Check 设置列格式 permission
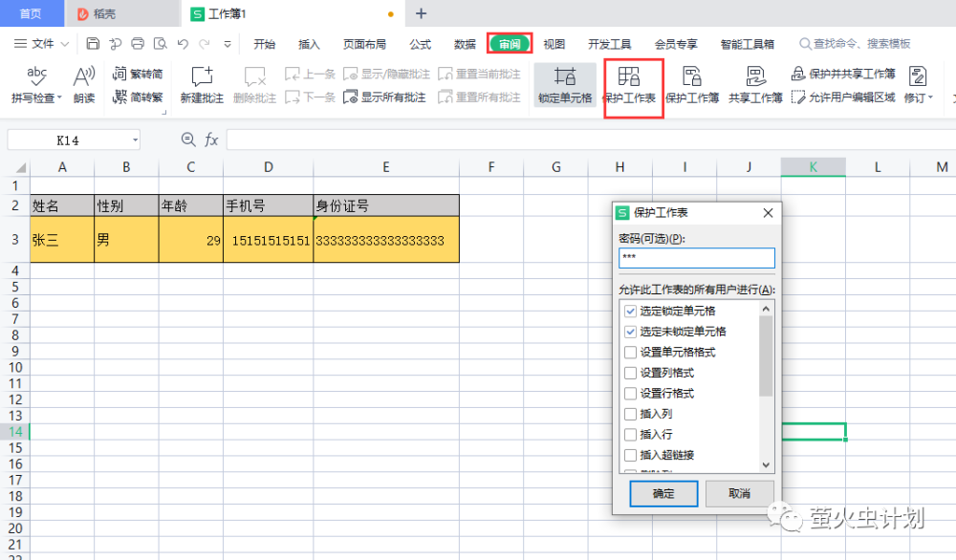The height and width of the screenshot is (560, 956). (x=630, y=373)
